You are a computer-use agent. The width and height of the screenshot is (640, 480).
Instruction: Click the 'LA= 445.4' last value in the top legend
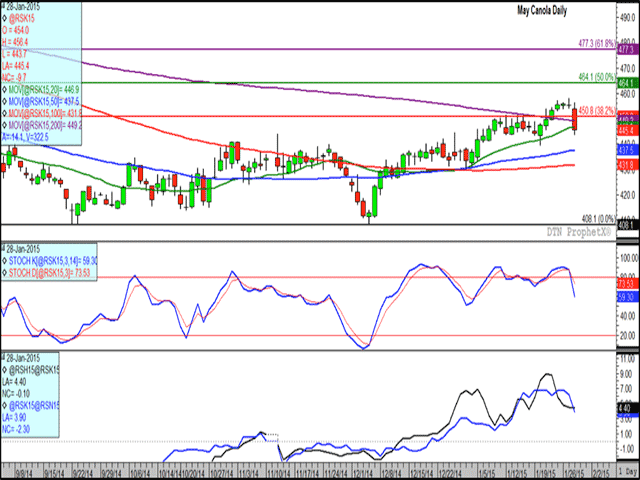[16, 66]
